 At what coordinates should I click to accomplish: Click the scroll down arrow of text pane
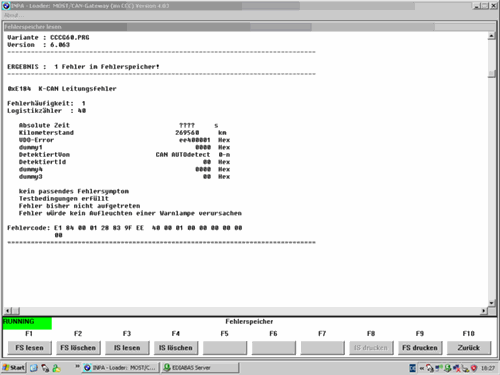pos(491,303)
